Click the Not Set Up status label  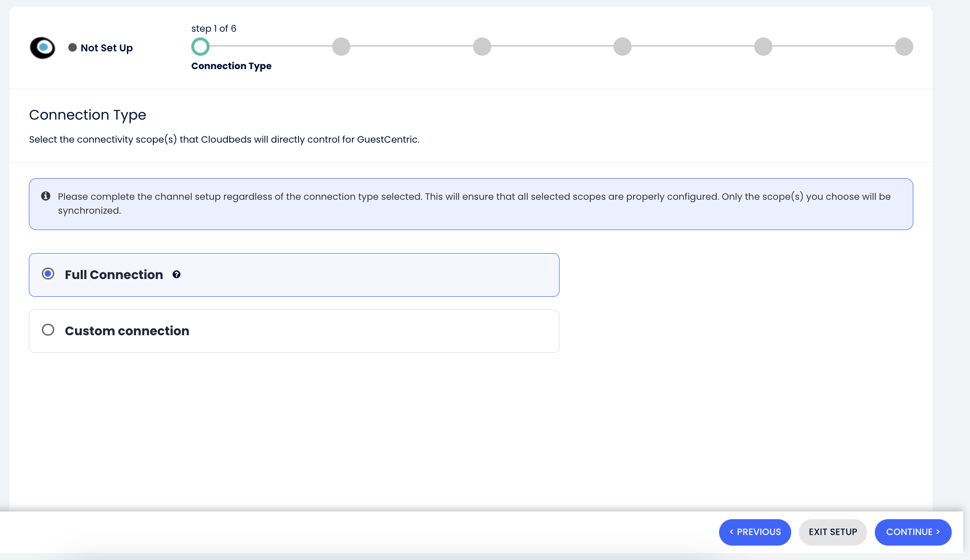click(107, 48)
